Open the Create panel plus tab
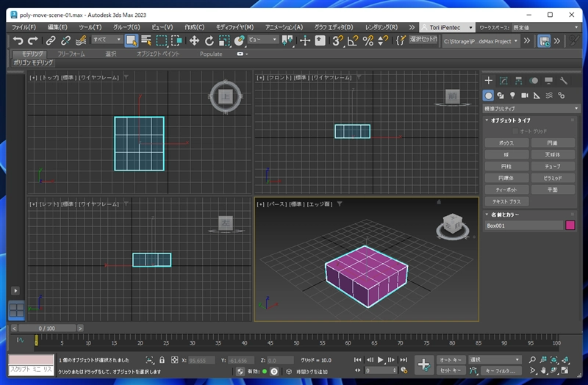The height and width of the screenshot is (385, 588). (488, 81)
